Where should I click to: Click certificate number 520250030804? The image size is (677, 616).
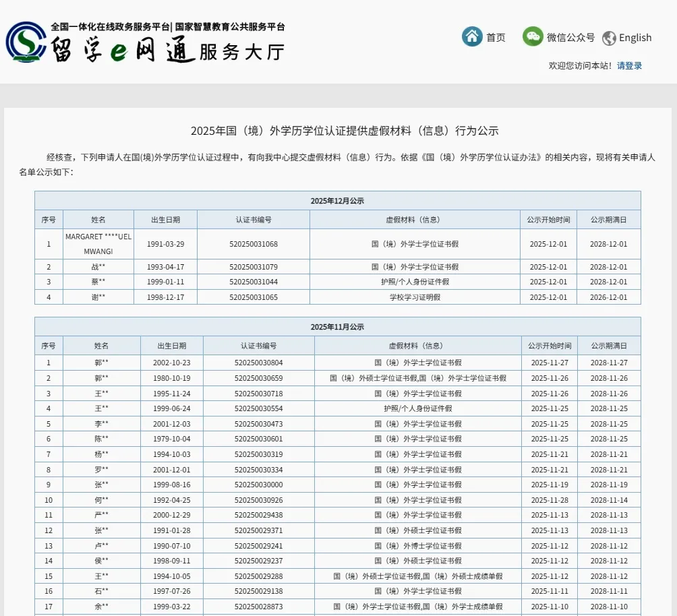click(x=258, y=363)
